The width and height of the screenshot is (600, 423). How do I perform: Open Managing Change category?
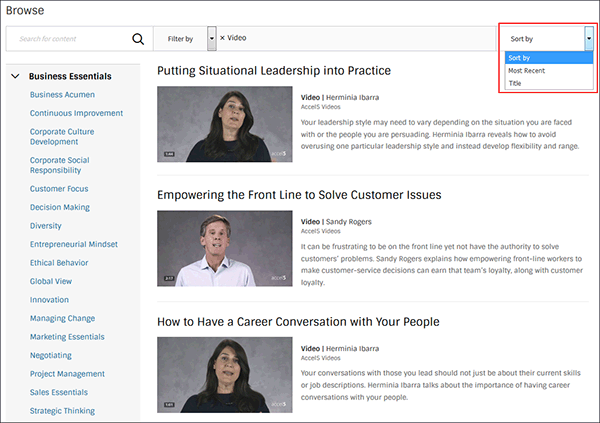click(x=62, y=318)
